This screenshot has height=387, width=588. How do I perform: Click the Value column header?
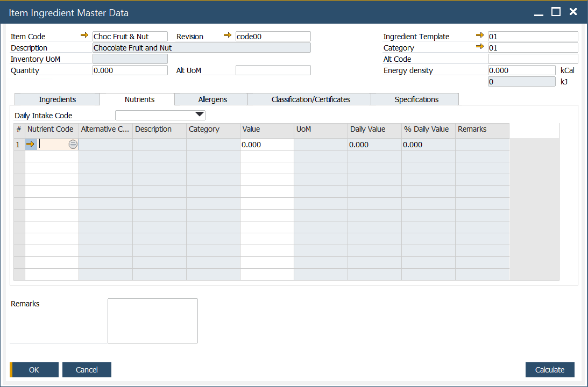[267, 130]
